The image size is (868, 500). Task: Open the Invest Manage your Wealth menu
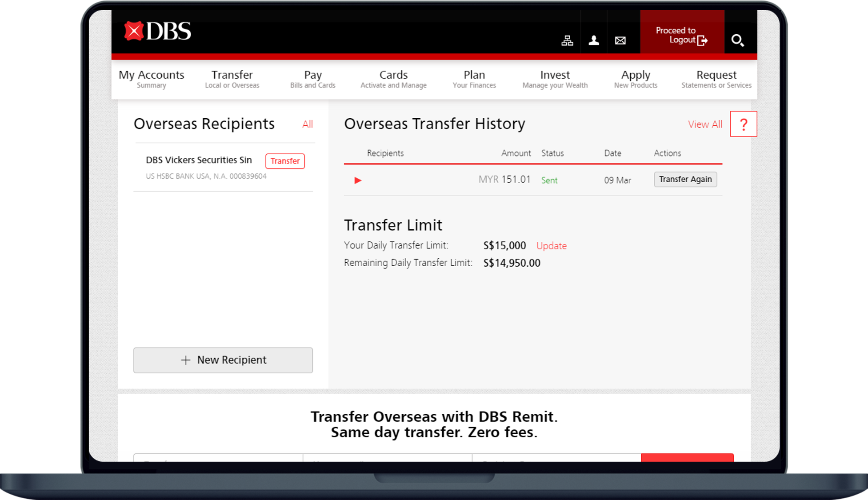tap(555, 79)
